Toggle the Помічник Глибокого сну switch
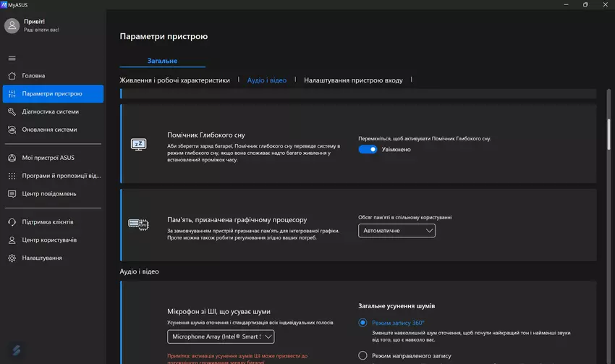The height and width of the screenshot is (364, 615). [x=368, y=150]
